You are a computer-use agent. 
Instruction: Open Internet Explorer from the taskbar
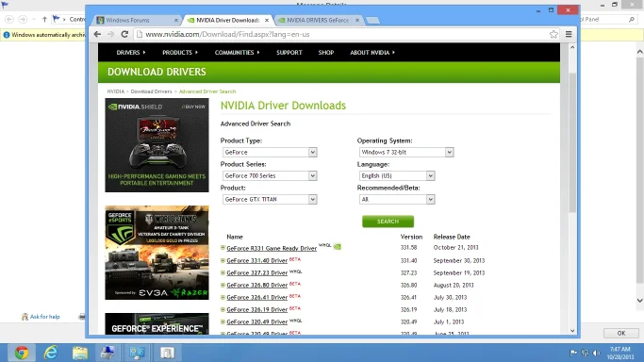click(51, 353)
